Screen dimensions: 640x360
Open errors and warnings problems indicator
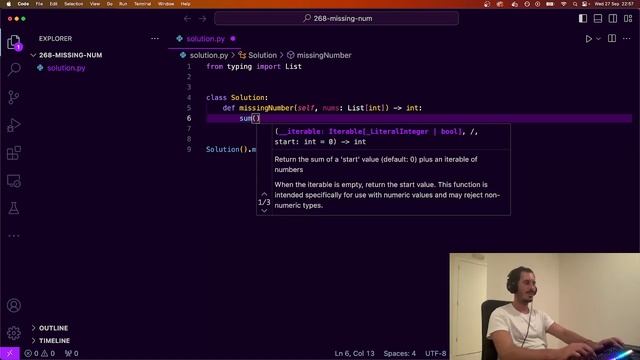[40, 353]
